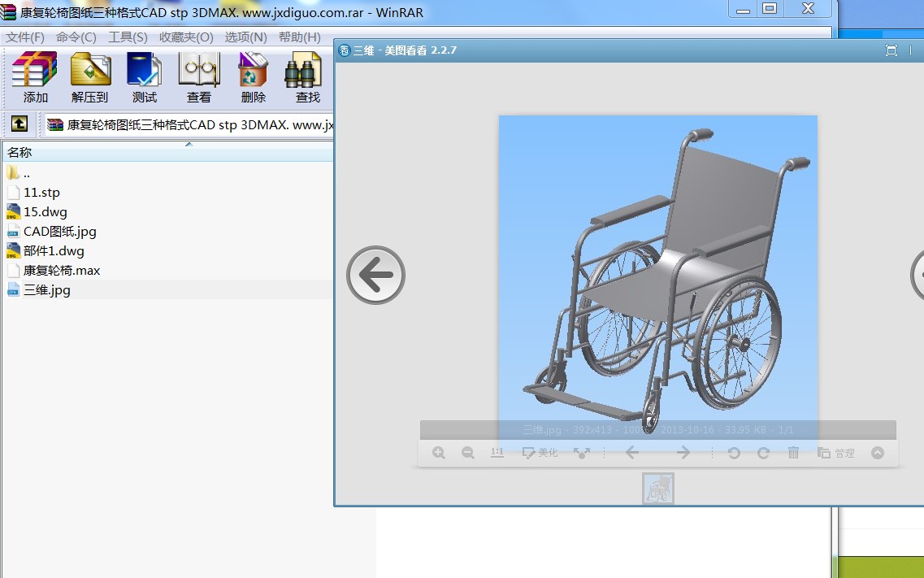Delete the image with trash can icon
Image resolution: width=924 pixels, height=578 pixels.
point(794,453)
